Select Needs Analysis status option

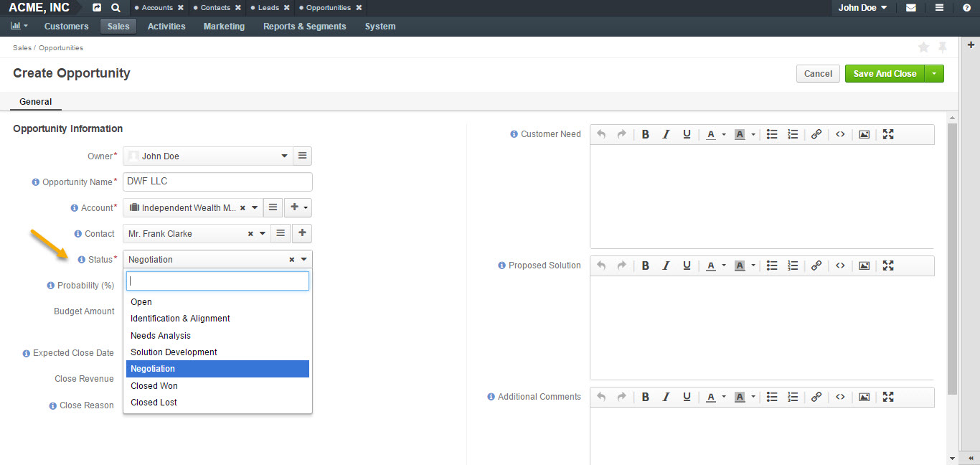(218, 336)
